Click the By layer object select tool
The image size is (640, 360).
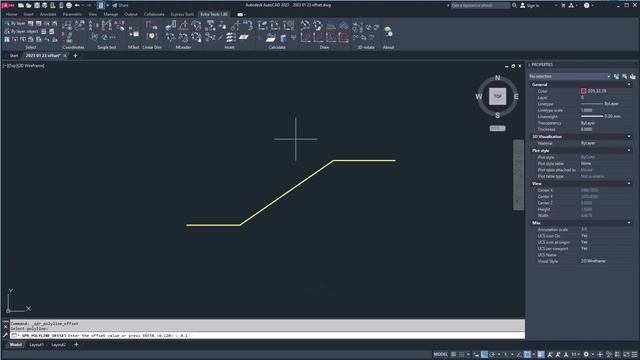point(21,31)
